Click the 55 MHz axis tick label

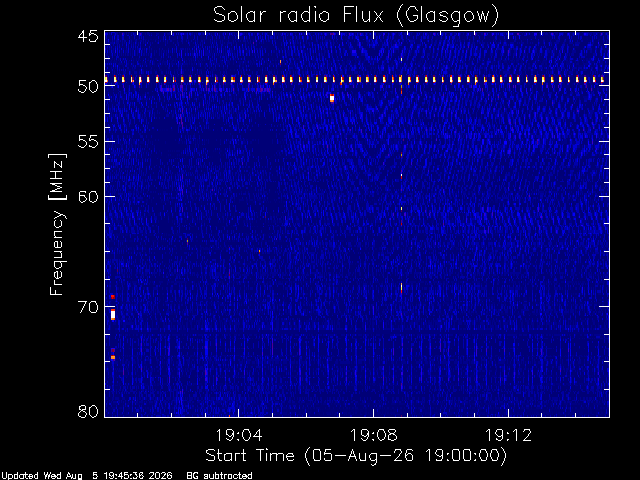pos(88,142)
